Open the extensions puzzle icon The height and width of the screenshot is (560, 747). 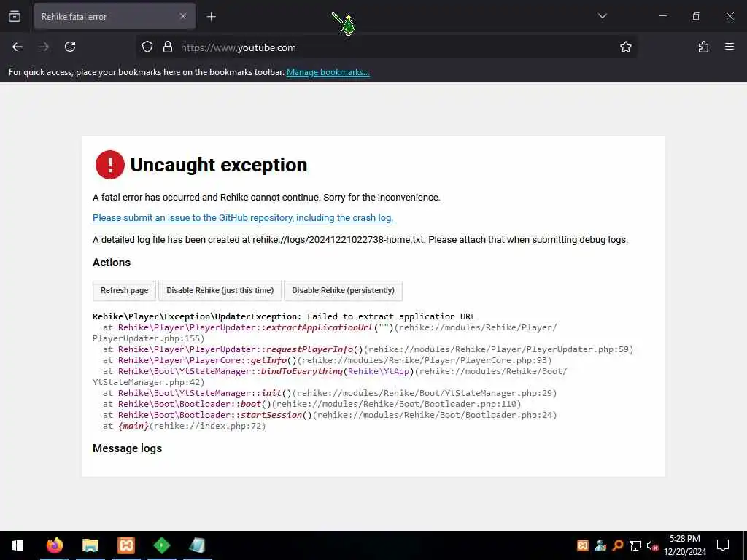tap(703, 47)
